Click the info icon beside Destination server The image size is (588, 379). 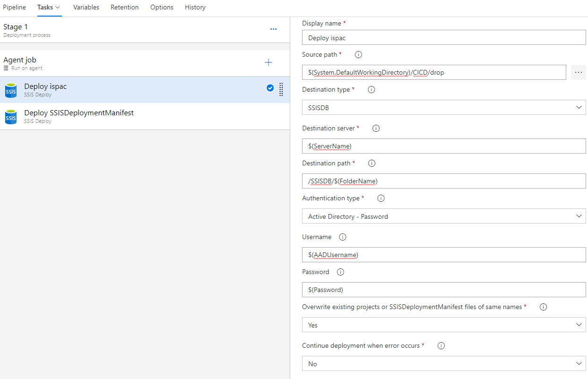[x=375, y=128]
